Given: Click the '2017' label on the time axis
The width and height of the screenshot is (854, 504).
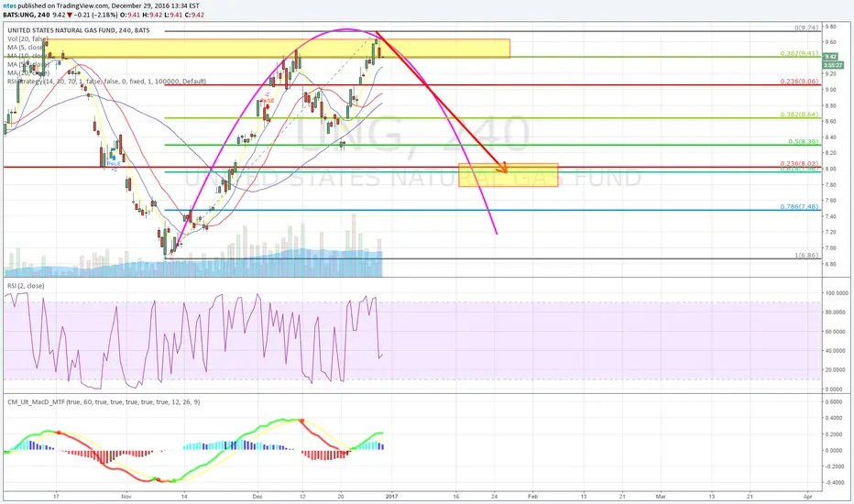Looking at the screenshot, I should tap(391, 497).
